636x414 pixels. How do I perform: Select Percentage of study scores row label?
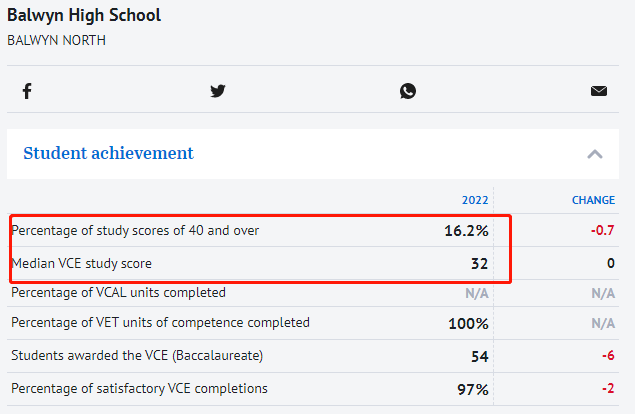[x=135, y=230]
